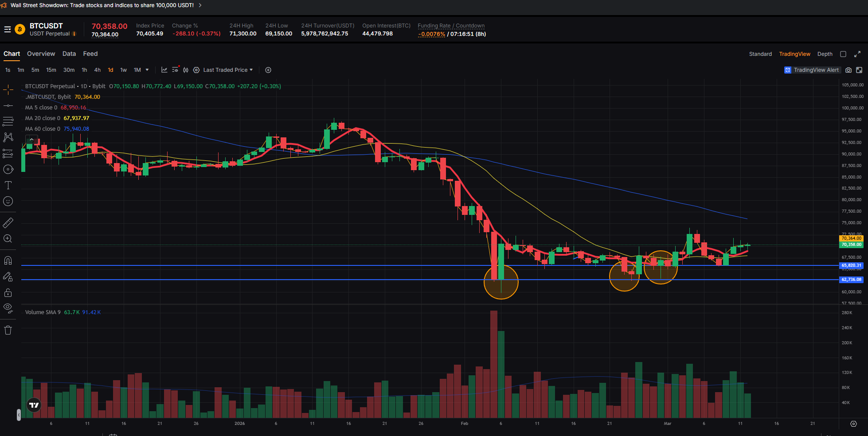Open the TradingView Alert button
This screenshot has height=436, width=868.
(x=812, y=70)
